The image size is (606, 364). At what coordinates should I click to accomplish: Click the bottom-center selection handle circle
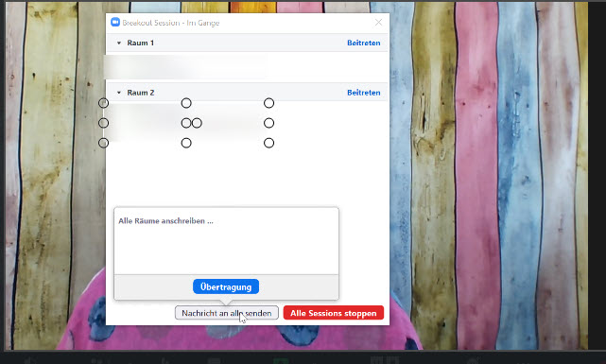tap(186, 143)
